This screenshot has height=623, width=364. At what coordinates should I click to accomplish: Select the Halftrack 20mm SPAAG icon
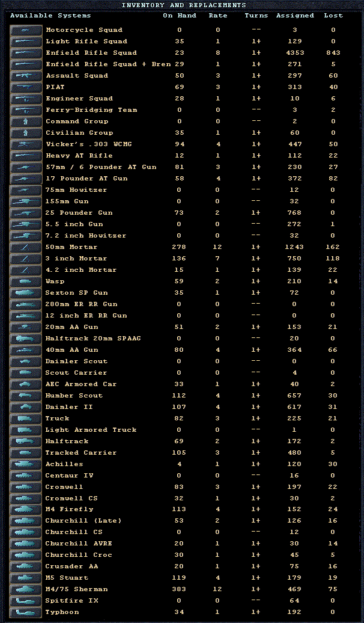[26, 339]
